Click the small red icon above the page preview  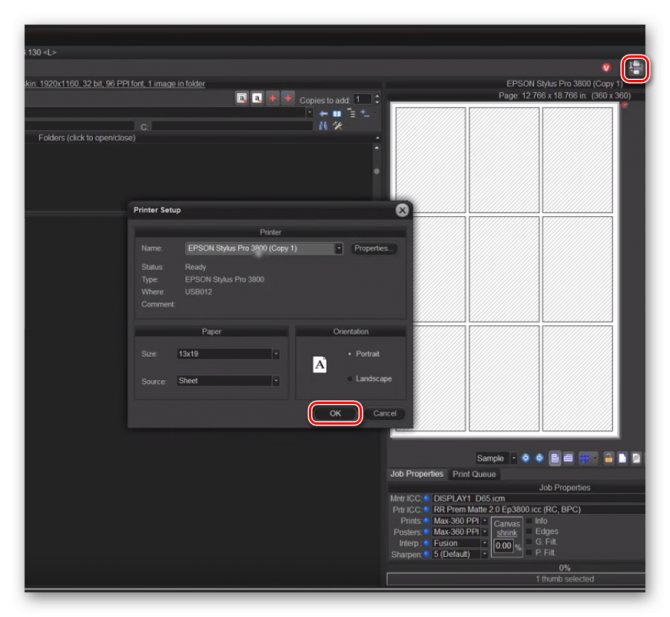point(624,105)
